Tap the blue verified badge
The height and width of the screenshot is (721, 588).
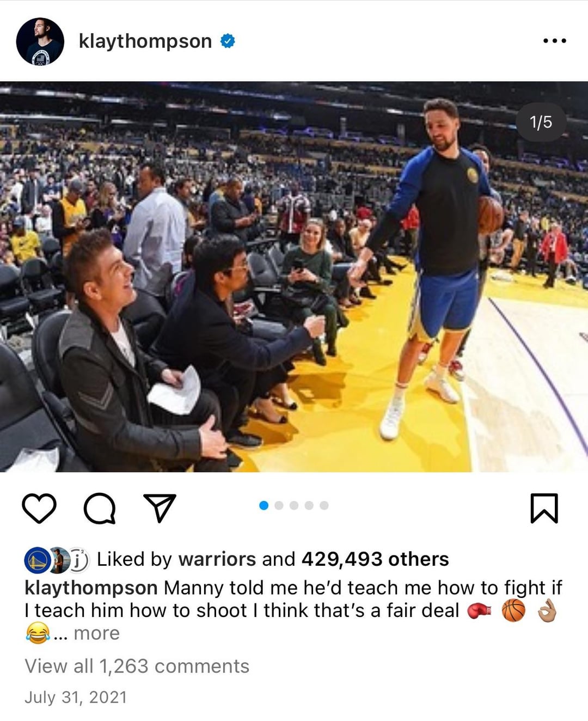pyautogui.click(x=228, y=41)
